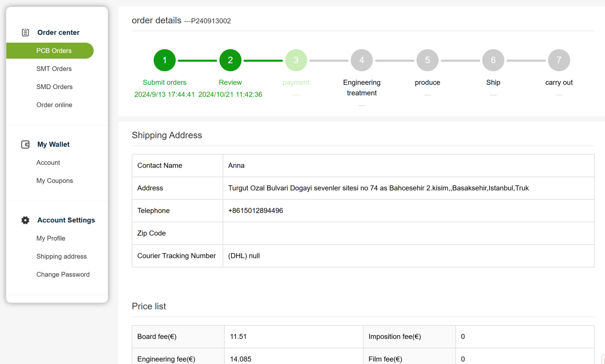Click step 5 produce circle
The image size is (605, 364).
(427, 60)
